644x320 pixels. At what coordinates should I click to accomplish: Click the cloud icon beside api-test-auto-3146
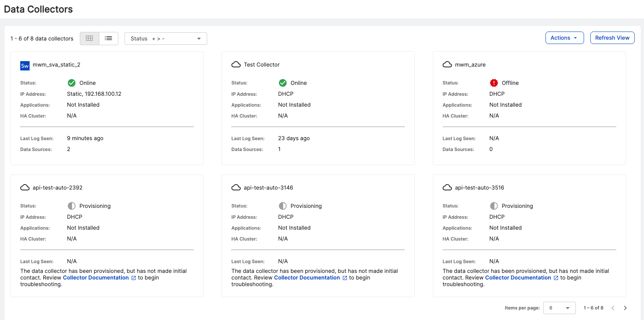(x=236, y=188)
